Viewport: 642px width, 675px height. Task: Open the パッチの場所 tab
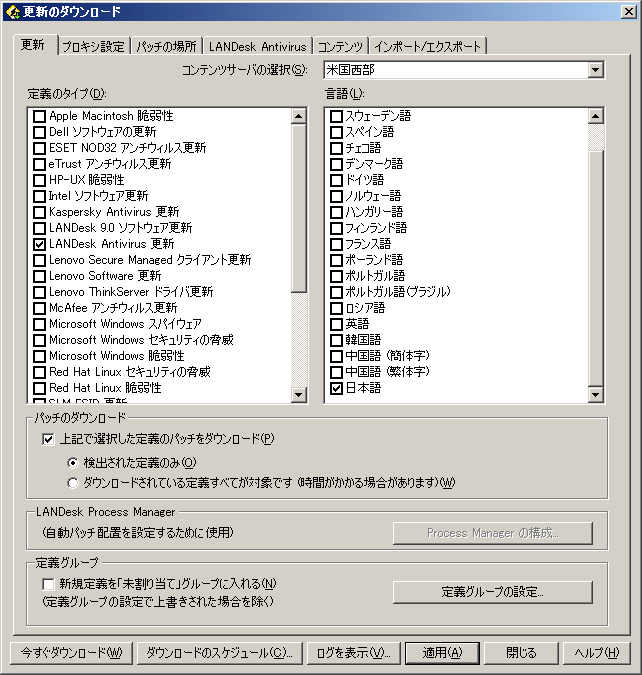tap(166, 46)
